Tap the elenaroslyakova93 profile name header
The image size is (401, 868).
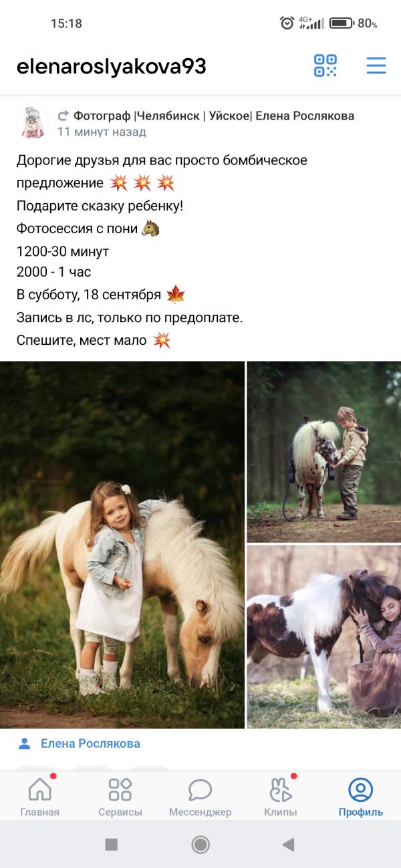(111, 66)
